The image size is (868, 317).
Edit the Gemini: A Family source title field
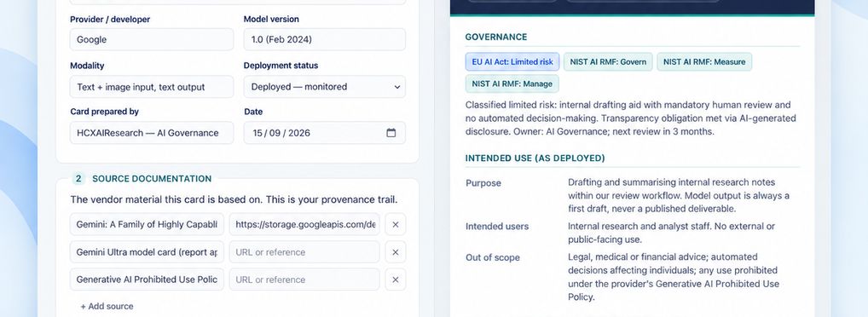tap(147, 225)
